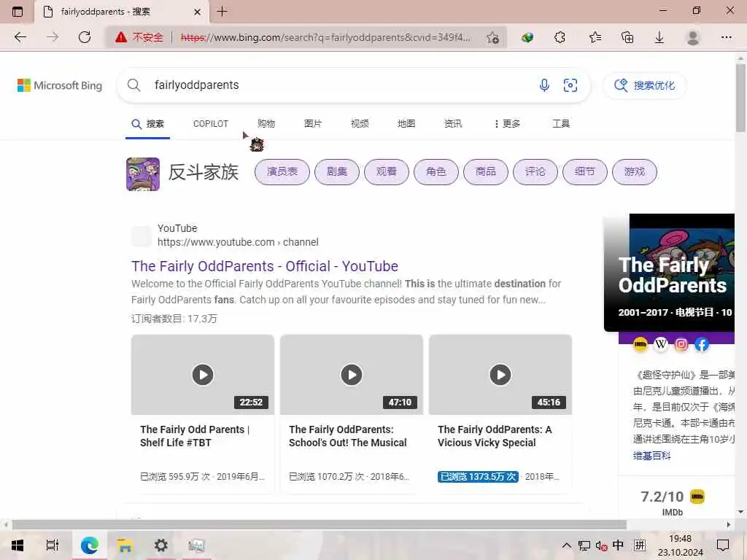Click the Facebook icon in knowledge panel

click(x=702, y=344)
